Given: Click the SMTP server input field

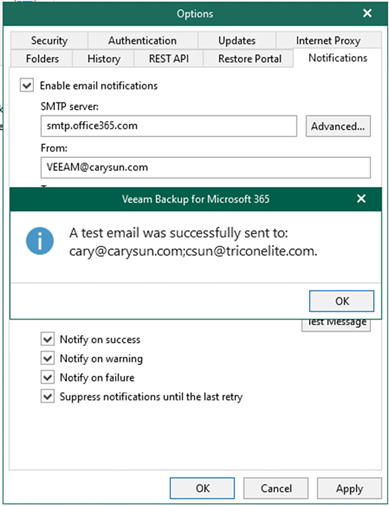Looking at the screenshot, I should [x=169, y=126].
